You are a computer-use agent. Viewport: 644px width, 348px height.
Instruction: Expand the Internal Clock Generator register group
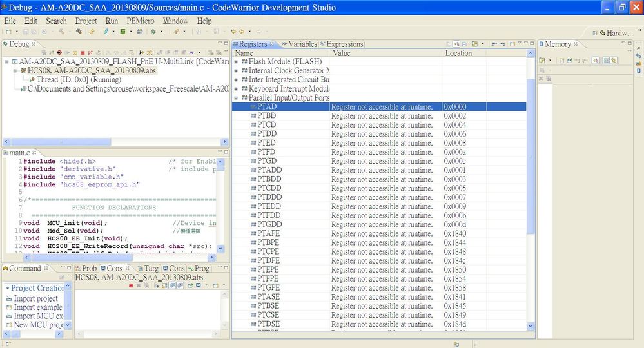tap(236, 71)
